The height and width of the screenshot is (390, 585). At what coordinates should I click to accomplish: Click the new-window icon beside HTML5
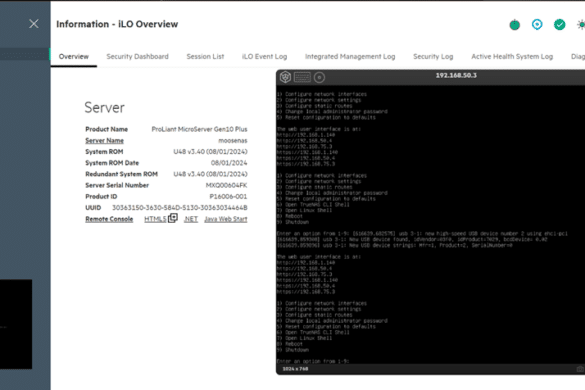click(x=173, y=218)
